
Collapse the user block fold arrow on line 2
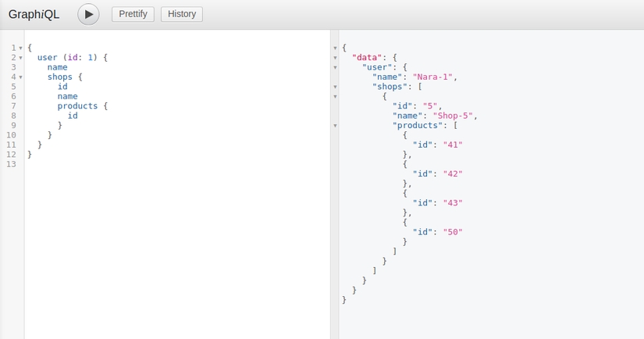pos(20,58)
